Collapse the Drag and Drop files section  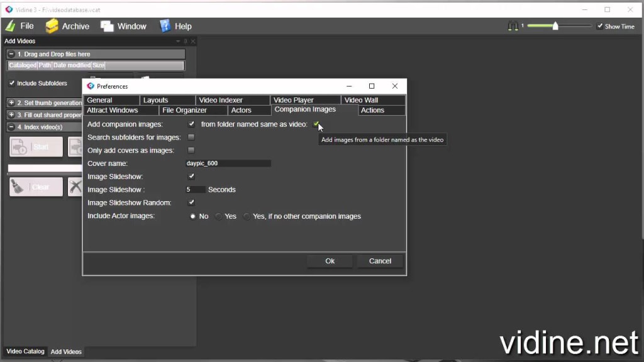[11, 54]
